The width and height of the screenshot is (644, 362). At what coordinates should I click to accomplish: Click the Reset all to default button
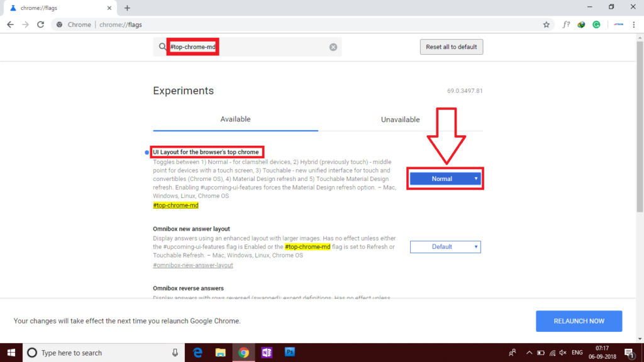(451, 47)
